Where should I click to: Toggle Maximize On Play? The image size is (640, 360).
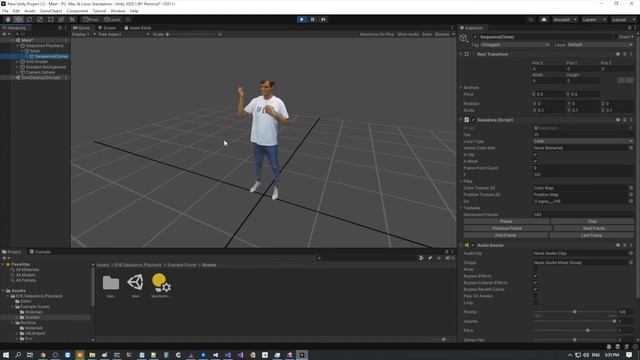point(377,34)
